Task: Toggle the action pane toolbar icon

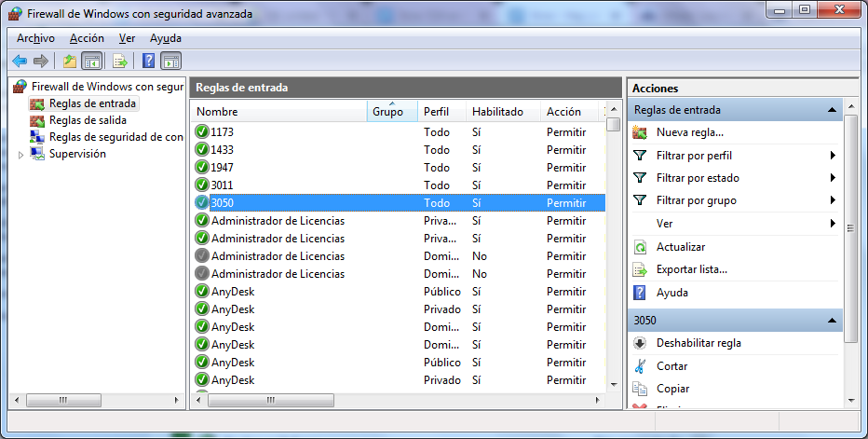Action: pos(171,61)
